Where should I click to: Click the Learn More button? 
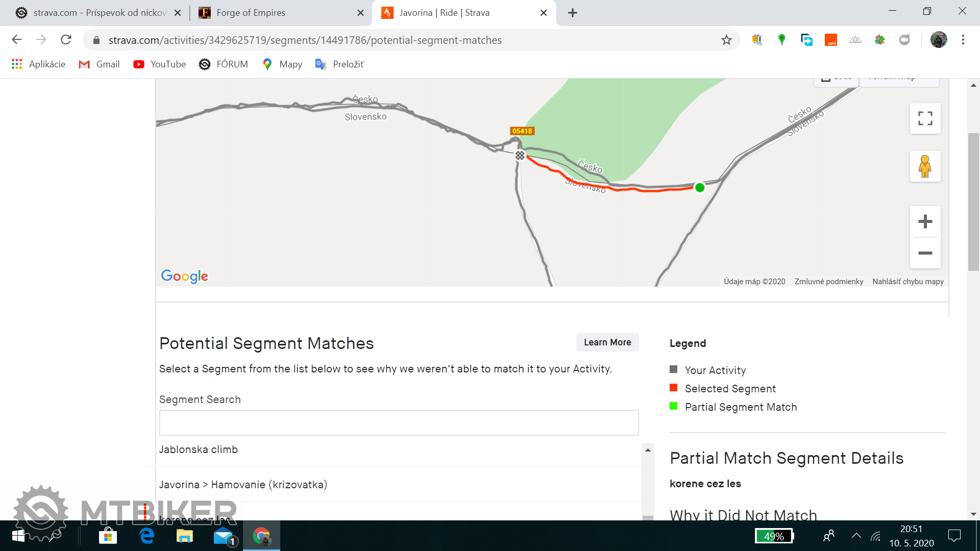[x=607, y=342]
